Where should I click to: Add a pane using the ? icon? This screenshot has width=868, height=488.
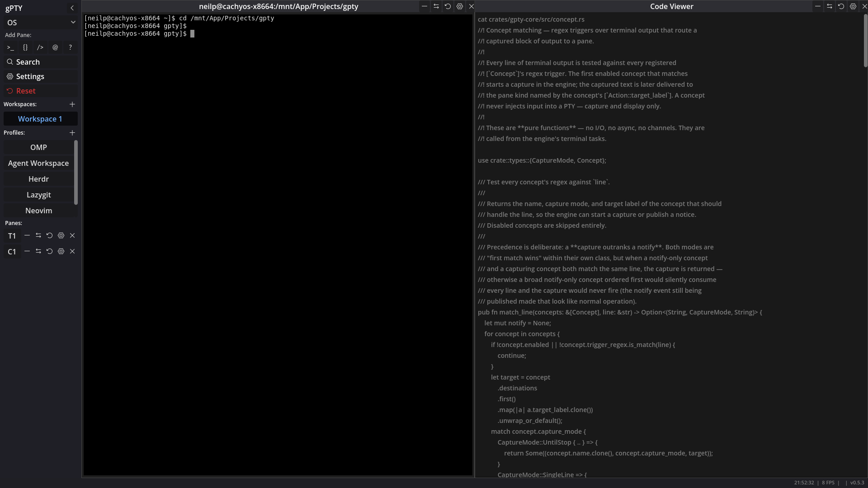[x=70, y=47]
